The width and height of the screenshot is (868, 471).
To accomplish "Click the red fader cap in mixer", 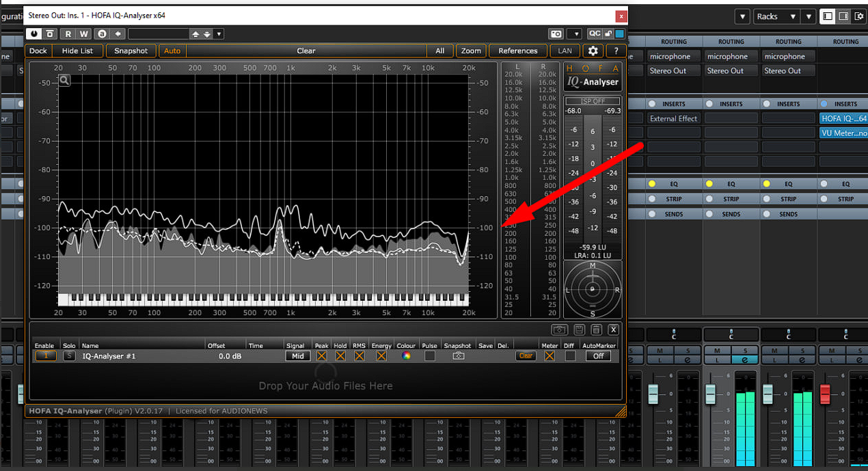I will coord(825,394).
